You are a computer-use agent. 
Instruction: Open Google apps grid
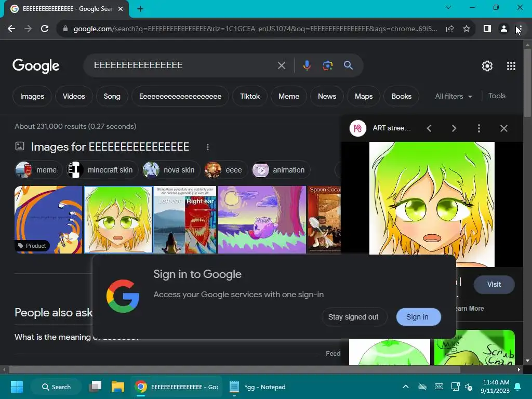point(511,66)
